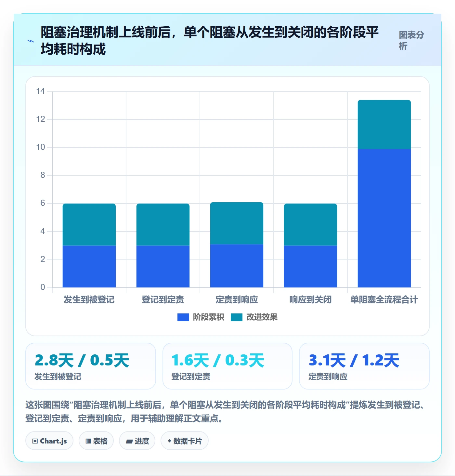
Task: Click the blue bar segment for 单阻塞全流程合计
Action: [x=384, y=218]
